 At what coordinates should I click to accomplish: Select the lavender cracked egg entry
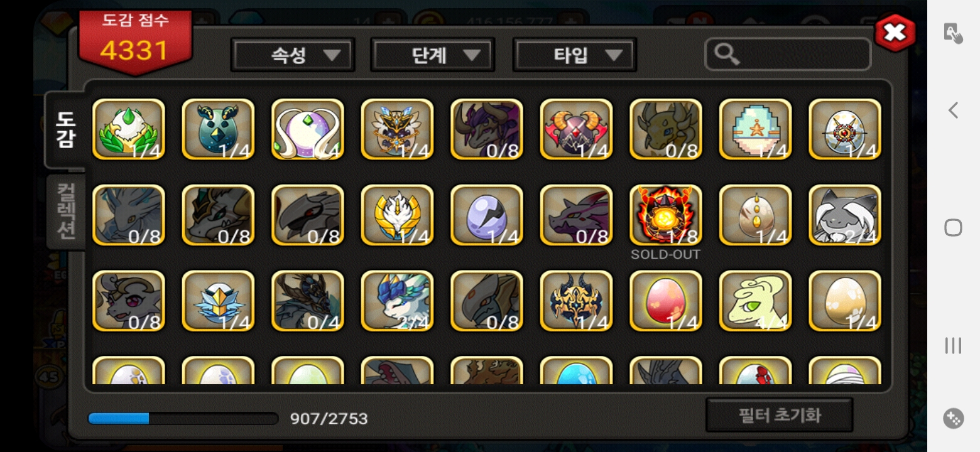coord(487,215)
